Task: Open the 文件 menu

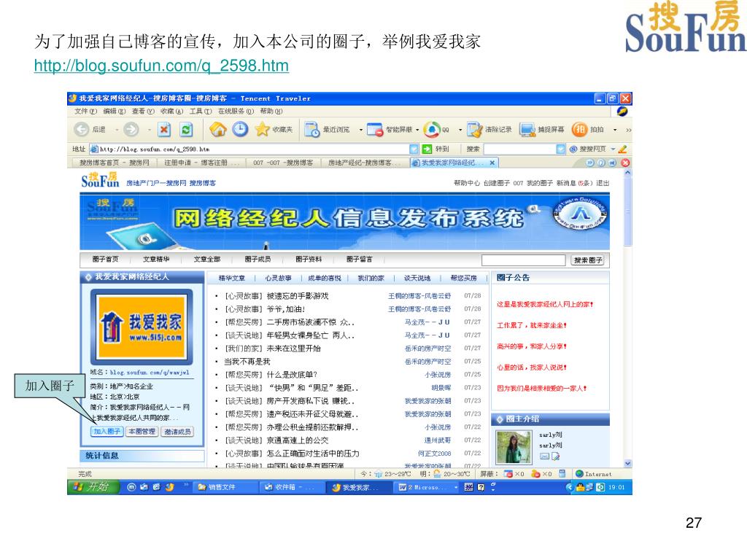Action: [x=85, y=111]
